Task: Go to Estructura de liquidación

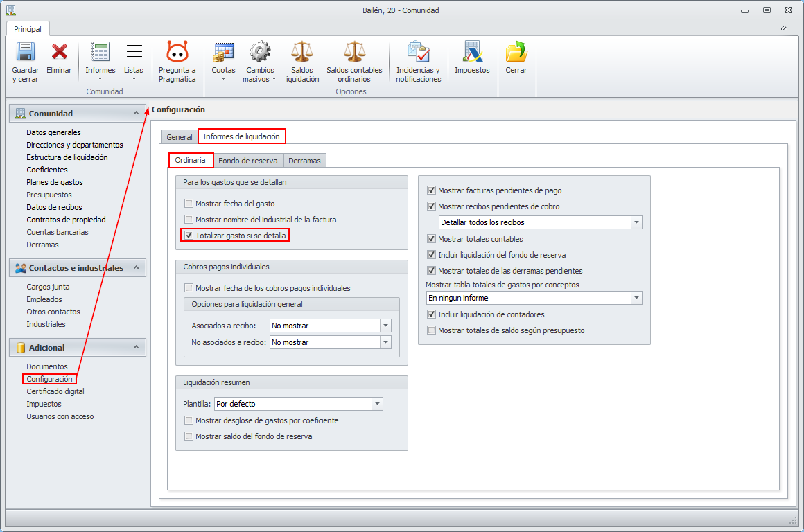Action: 67,157
